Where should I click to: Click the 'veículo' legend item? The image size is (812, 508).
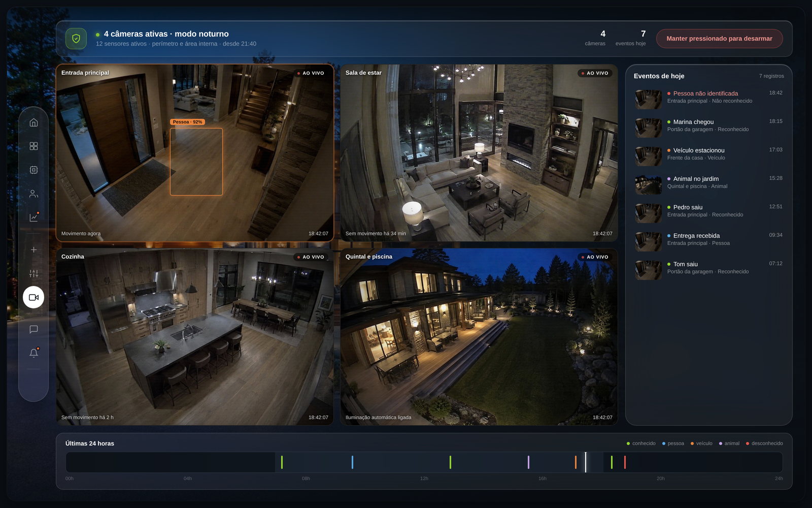pos(701,443)
